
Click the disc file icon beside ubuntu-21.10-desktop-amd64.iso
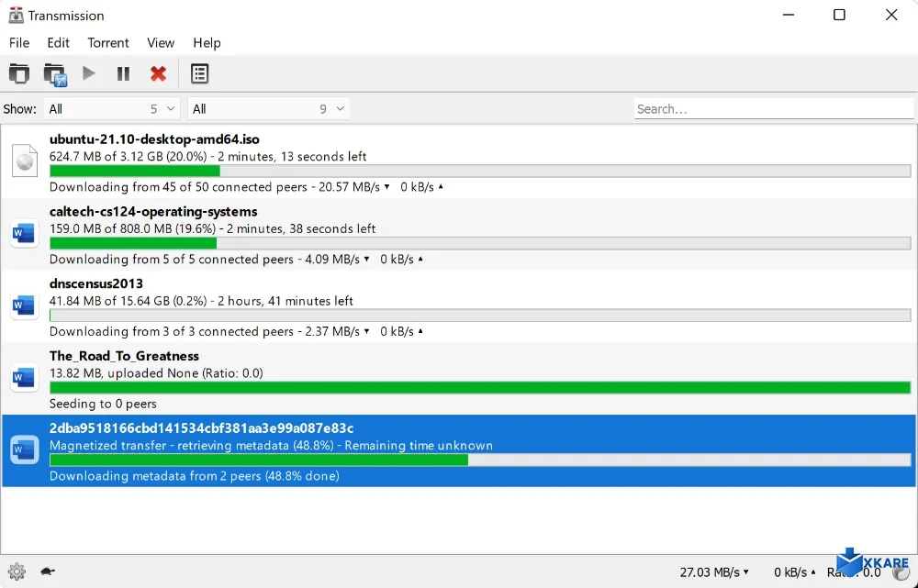coord(25,161)
